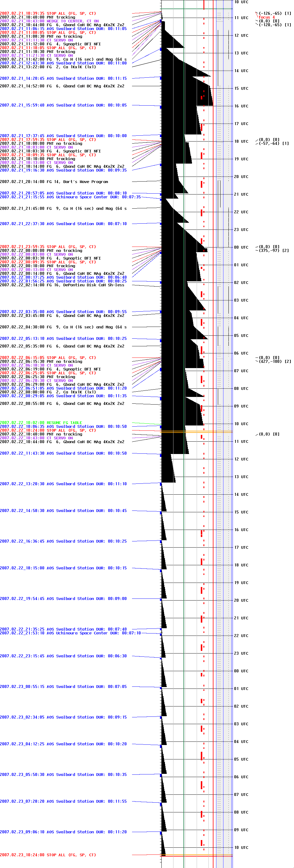
Task: Select the final 2007.02.23_10:24:00 STOP ALL event
Action: (48, 855)
